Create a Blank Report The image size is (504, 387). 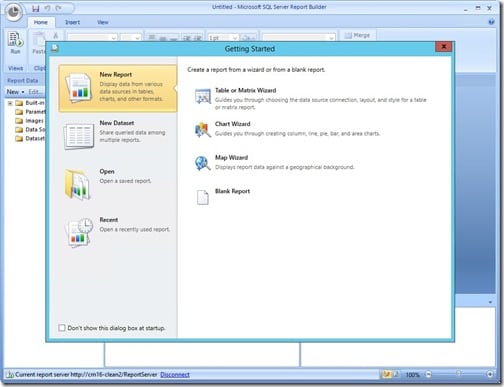222,196
